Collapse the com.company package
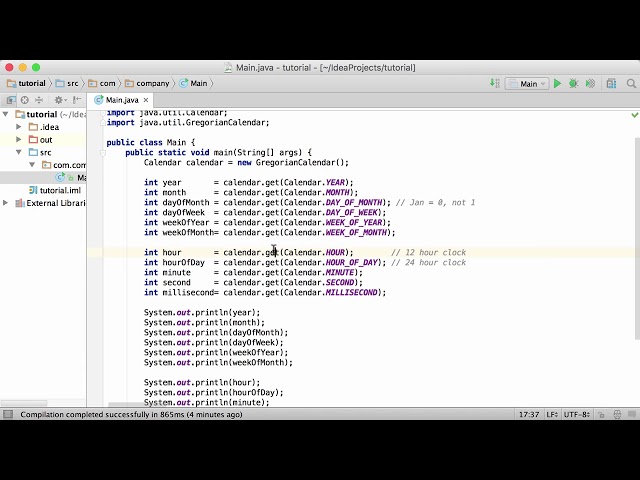640x480 pixels. point(32,165)
